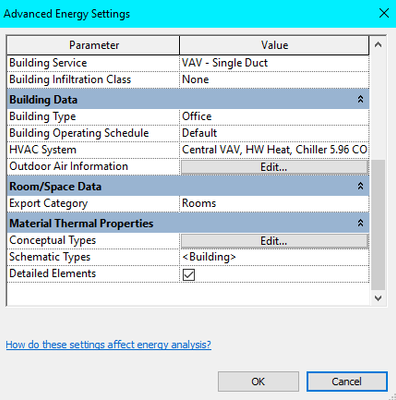
Task: Click the vertical scrollbar thumb
Action: point(378,225)
